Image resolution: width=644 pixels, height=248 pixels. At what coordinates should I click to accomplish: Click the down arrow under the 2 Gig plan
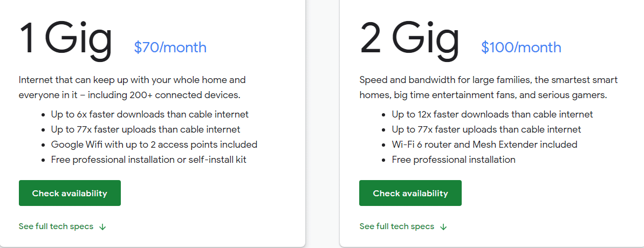click(443, 226)
